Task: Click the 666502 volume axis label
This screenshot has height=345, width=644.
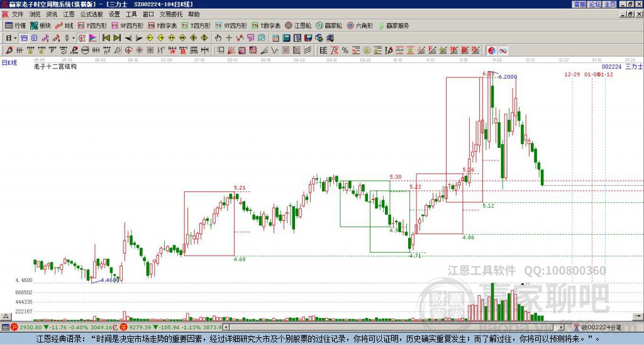Action: 24,292
